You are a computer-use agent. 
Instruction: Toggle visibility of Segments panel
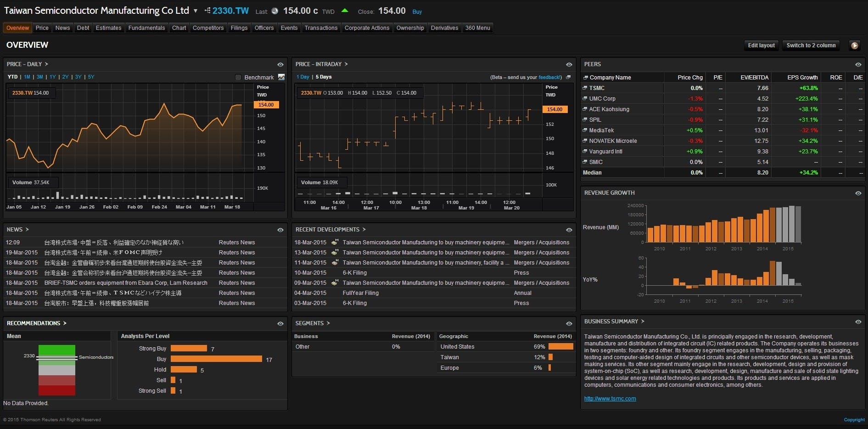tap(569, 323)
